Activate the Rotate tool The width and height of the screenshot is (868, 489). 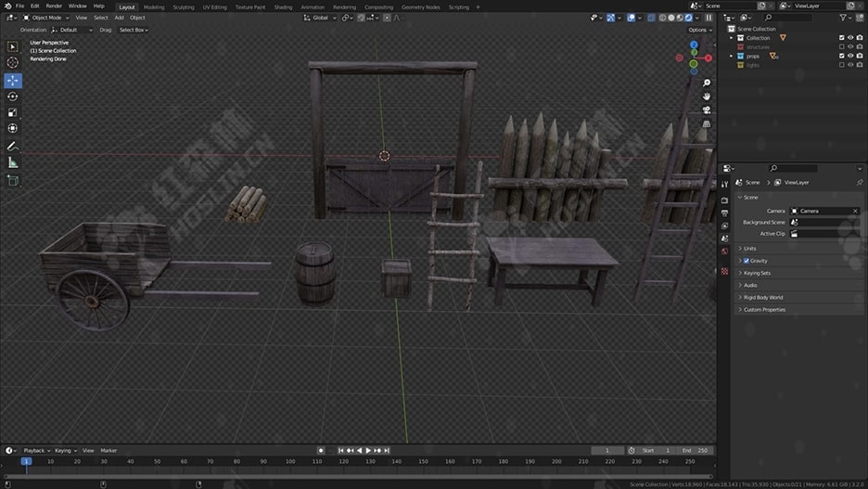(x=12, y=97)
